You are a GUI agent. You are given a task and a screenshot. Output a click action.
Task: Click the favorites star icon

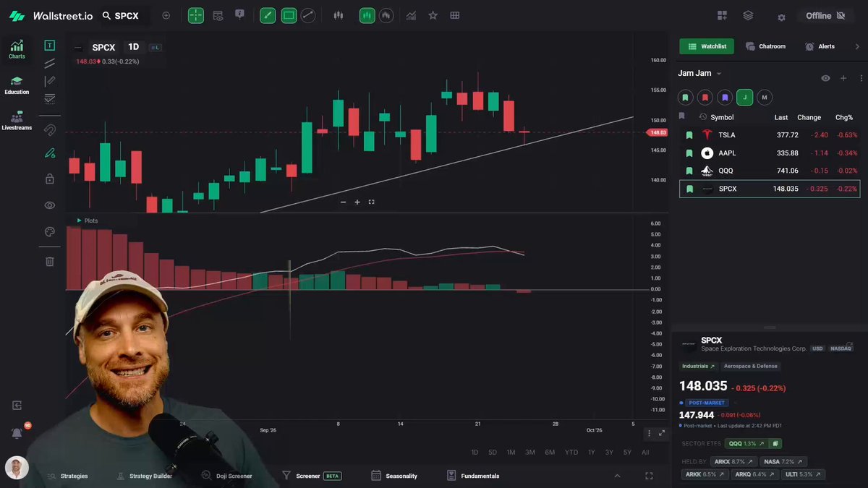(433, 15)
